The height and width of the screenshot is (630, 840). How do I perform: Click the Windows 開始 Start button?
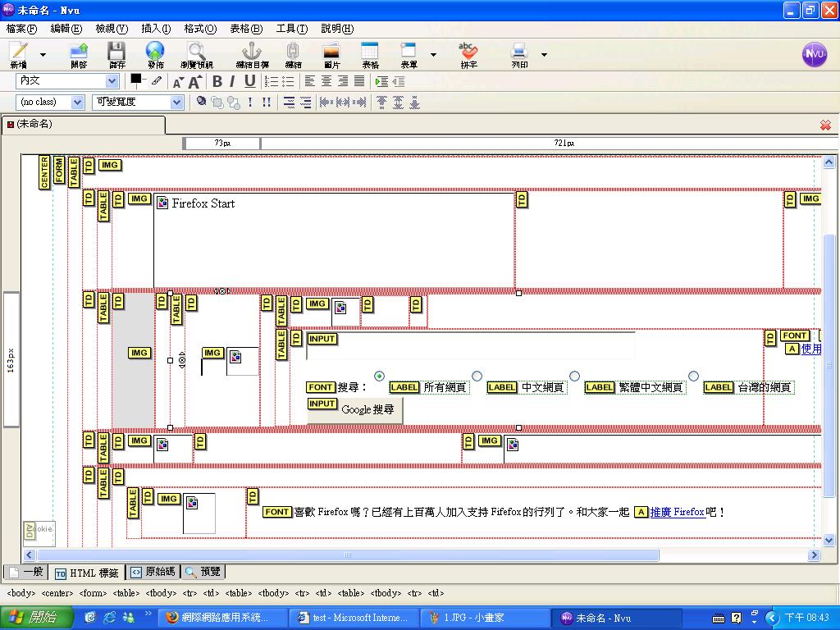pos(36,618)
